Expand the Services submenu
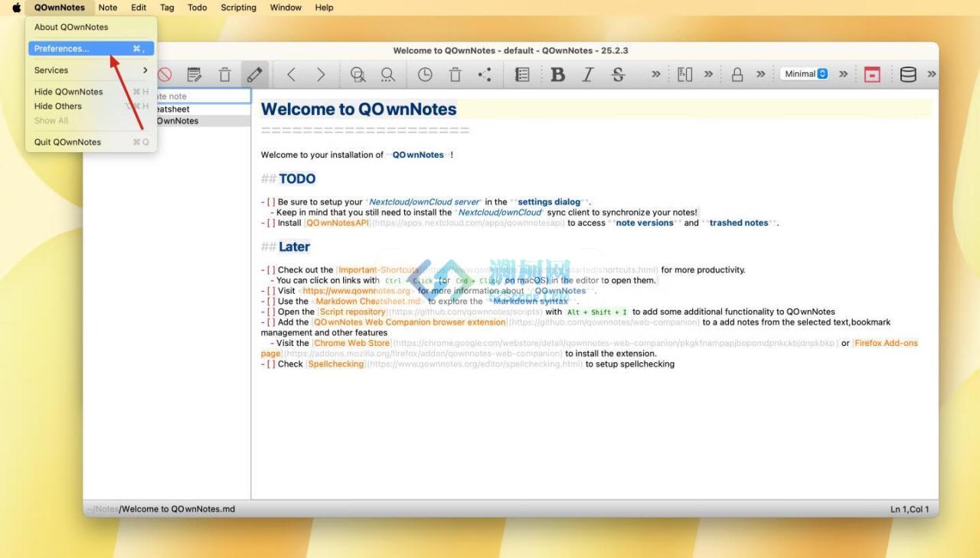The height and width of the screenshot is (558, 980). tap(91, 70)
